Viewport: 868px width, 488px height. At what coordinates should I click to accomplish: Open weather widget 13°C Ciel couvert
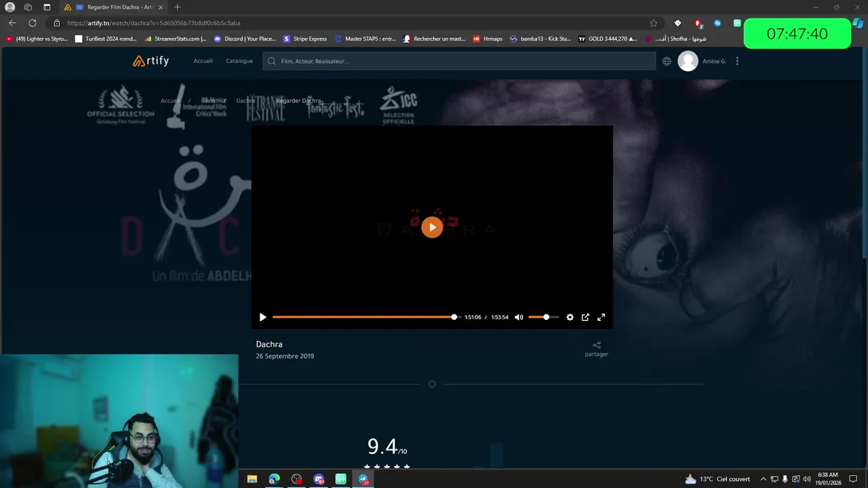717,479
